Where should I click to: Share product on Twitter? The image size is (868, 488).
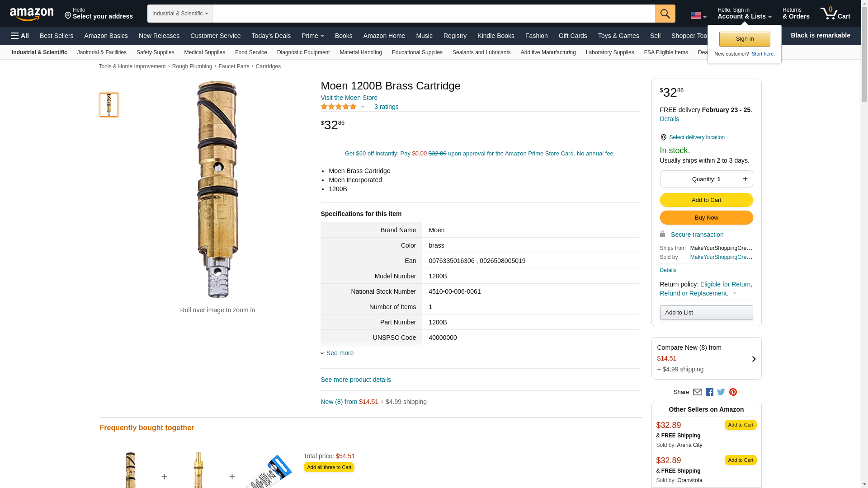click(721, 392)
